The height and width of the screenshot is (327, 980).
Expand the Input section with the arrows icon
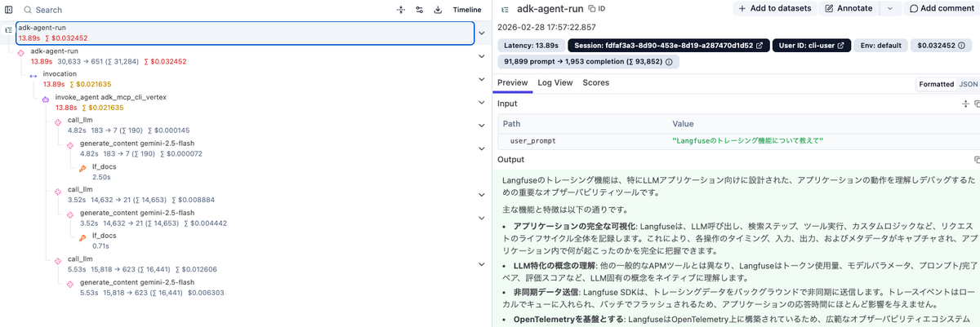pyautogui.click(x=965, y=104)
